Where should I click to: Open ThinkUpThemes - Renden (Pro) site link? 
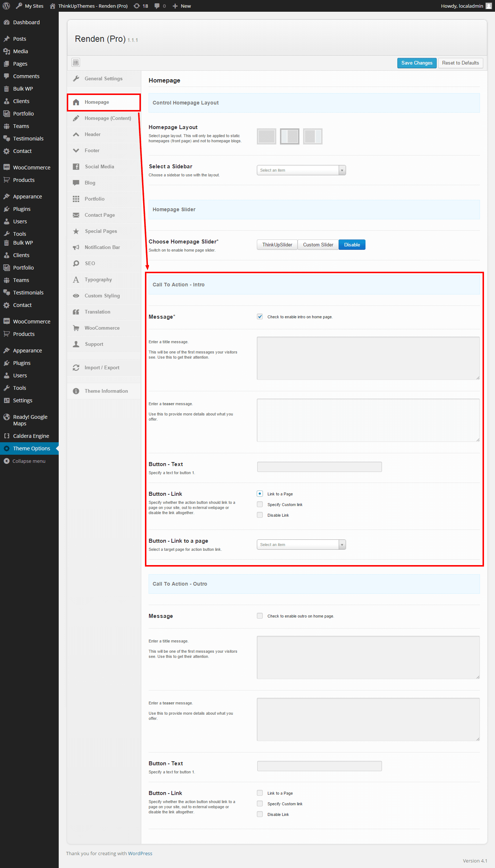pyautogui.click(x=89, y=6)
